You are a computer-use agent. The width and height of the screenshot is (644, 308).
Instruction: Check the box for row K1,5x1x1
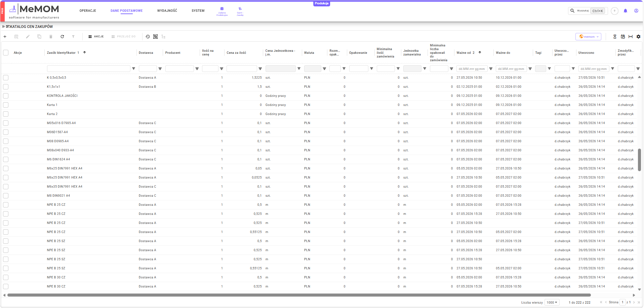(6, 87)
